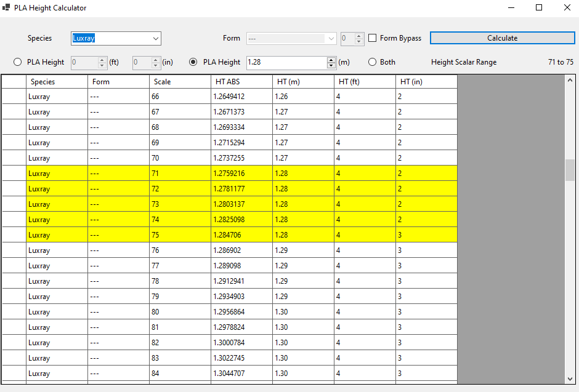
Task: Click scrollbar up arrow at top of table
Action: click(570, 80)
